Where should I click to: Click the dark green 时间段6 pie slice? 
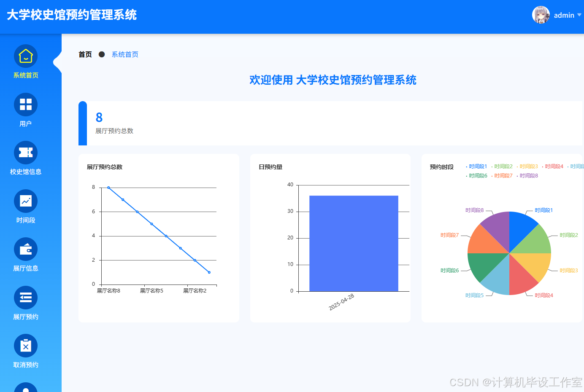click(485, 263)
